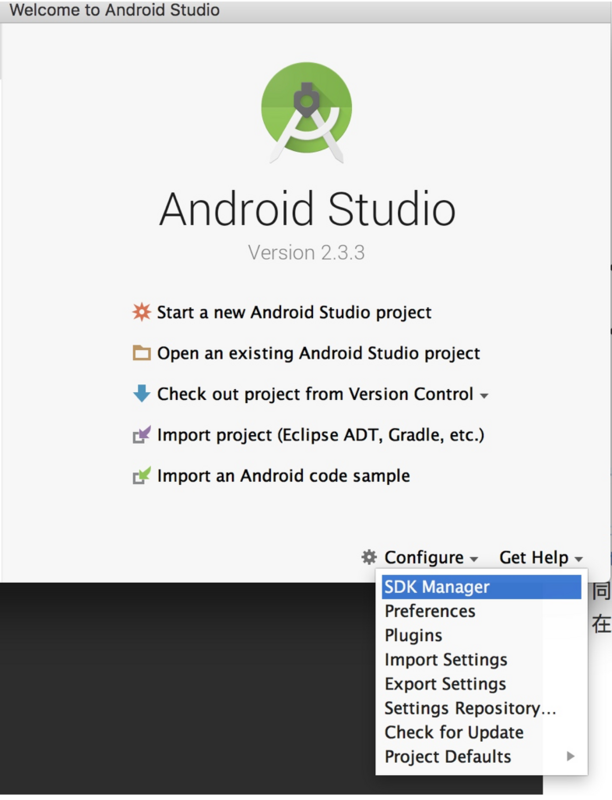Open an existing Android Studio project
Image resolution: width=612 pixels, height=800 pixels.
pyautogui.click(x=318, y=353)
